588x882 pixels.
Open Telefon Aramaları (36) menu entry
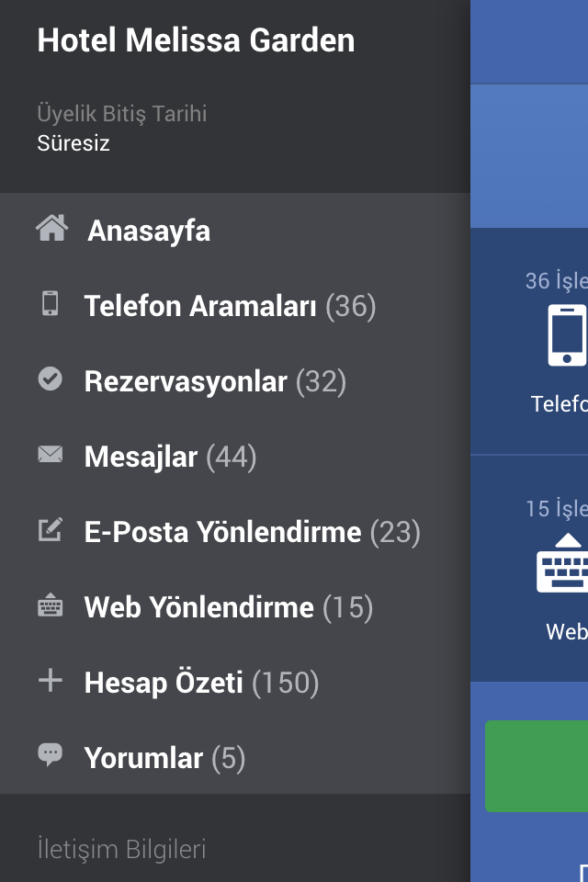234,306
